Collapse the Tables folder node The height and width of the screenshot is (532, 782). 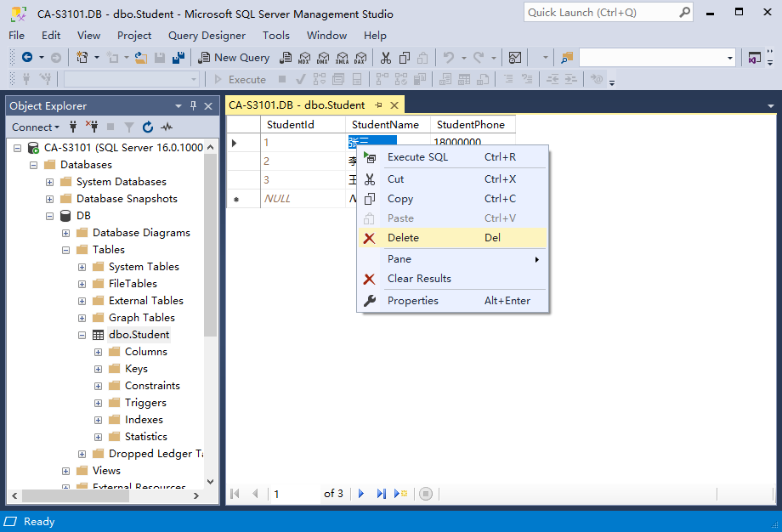click(x=66, y=250)
